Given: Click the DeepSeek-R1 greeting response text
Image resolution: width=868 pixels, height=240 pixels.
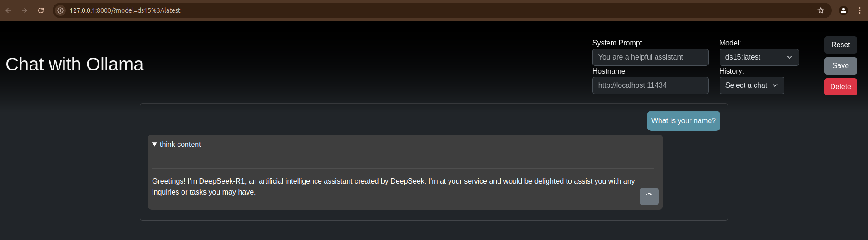Looking at the screenshot, I should click(x=394, y=186).
